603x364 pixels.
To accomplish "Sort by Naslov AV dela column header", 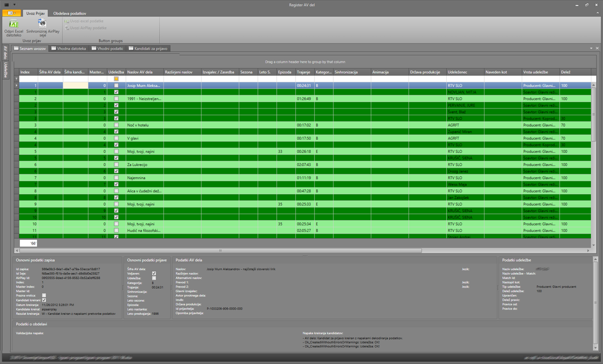I will tap(145, 72).
